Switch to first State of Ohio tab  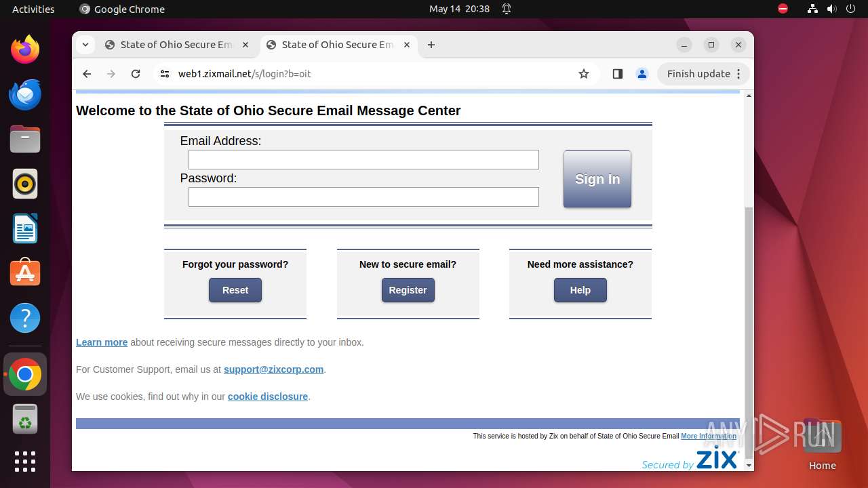[x=178, y=45]
